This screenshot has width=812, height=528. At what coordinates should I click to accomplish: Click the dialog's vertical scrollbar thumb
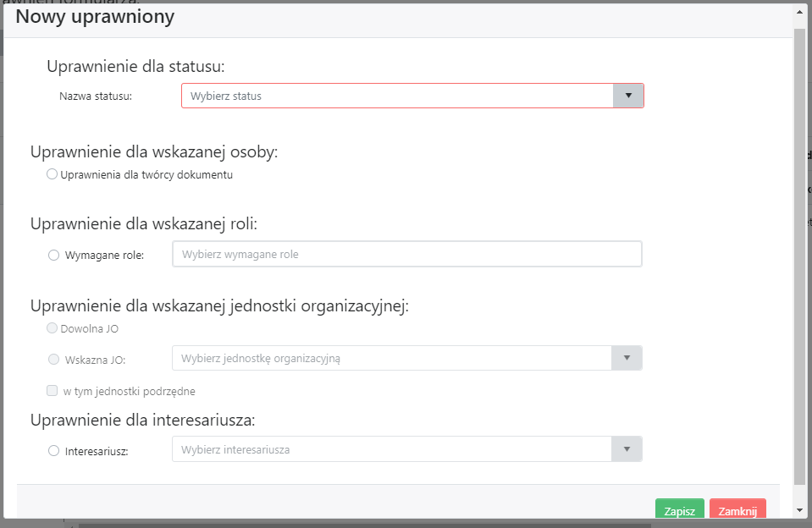(800, 254)
